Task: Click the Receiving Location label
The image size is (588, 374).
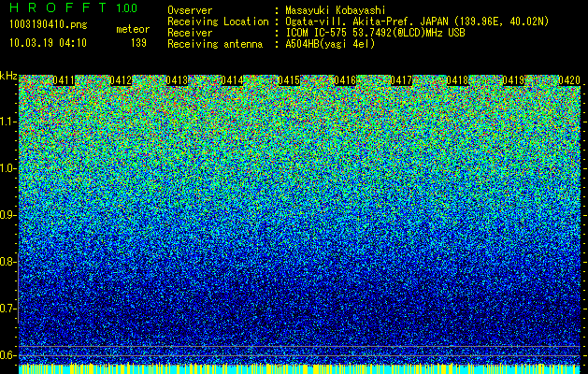Action: 218,22
